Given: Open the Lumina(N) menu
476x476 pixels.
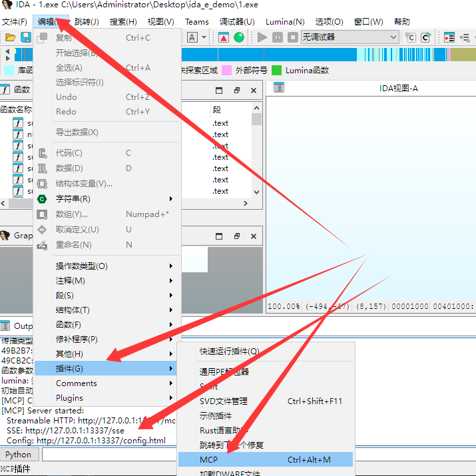Looking at the screenshot, I should (285, 22).
